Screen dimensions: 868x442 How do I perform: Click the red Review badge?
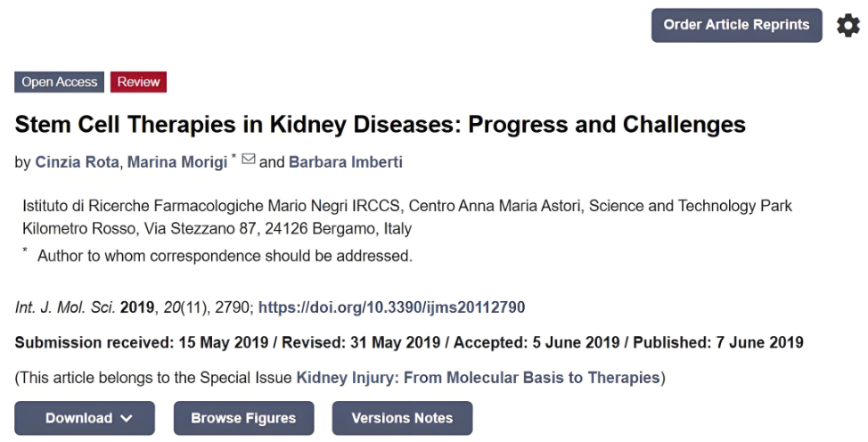[x=139, y=82]
